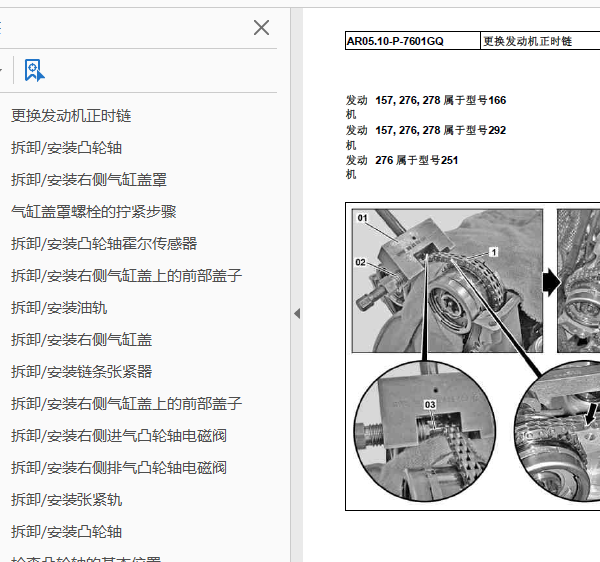Select bookmark 气缸盖罩螺栓的拧紧步骤

pyautogui.click(x=93, y=212)
